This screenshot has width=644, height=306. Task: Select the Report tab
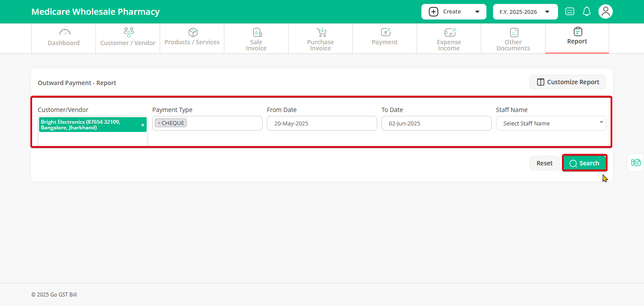click(577, 39)
